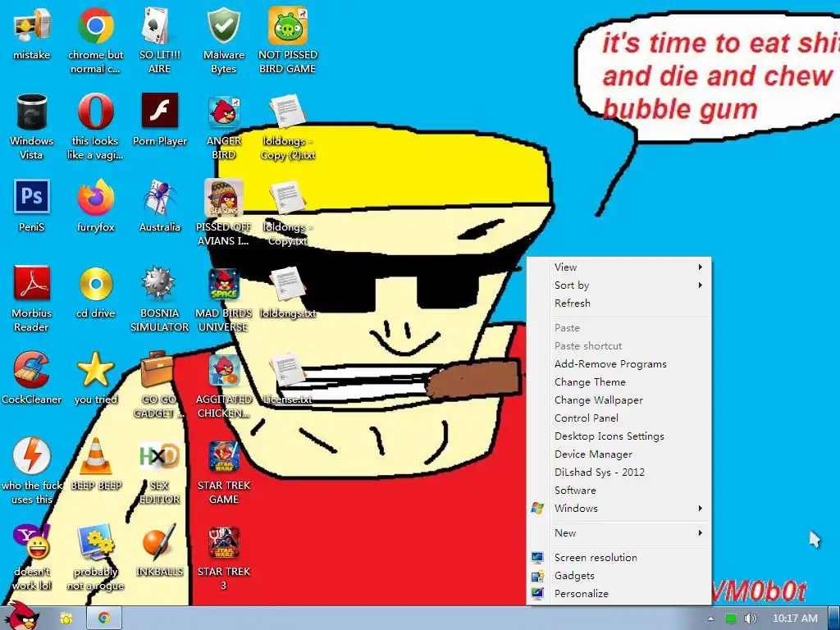Select 'Personalize' in context menu
Screen dimensions: 840x630
click(x=619, y=594)
